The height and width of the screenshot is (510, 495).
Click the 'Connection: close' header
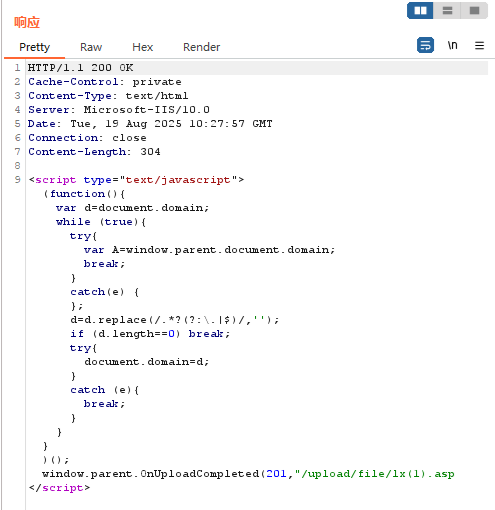coord(87,138)
